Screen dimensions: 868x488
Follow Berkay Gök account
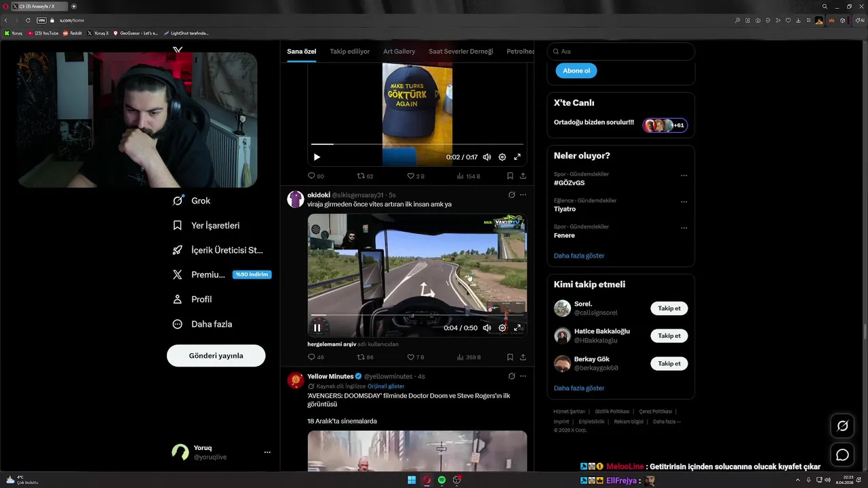coord(669,364)
